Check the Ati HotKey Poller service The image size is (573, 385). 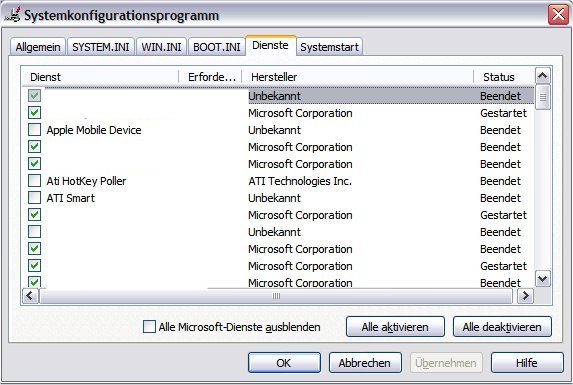(x=34, y=180)
